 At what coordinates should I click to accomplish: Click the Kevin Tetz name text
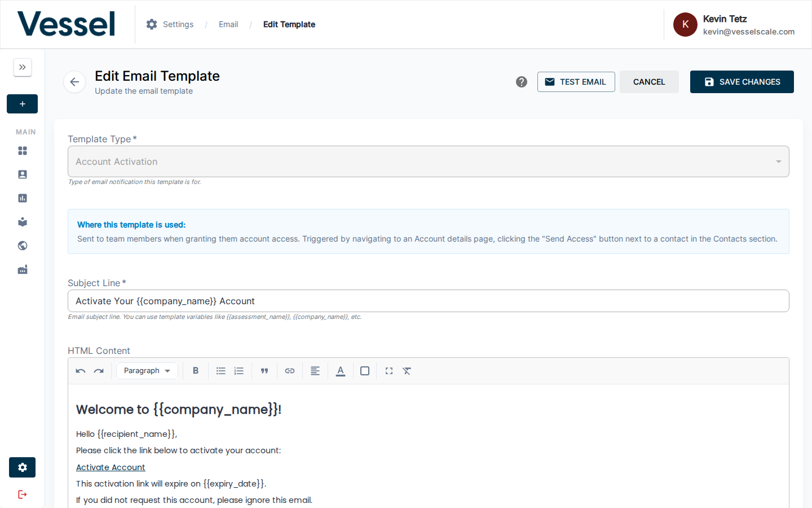point(725,19)
